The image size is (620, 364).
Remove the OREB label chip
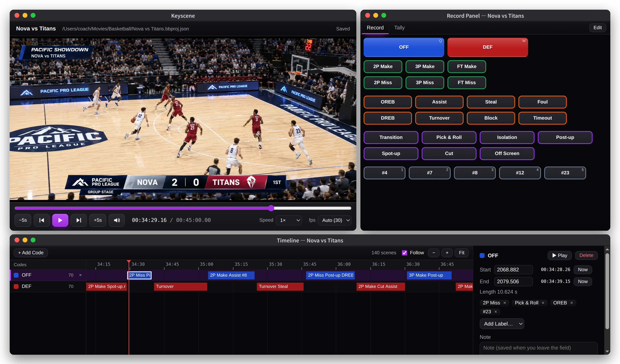(572, 303)
